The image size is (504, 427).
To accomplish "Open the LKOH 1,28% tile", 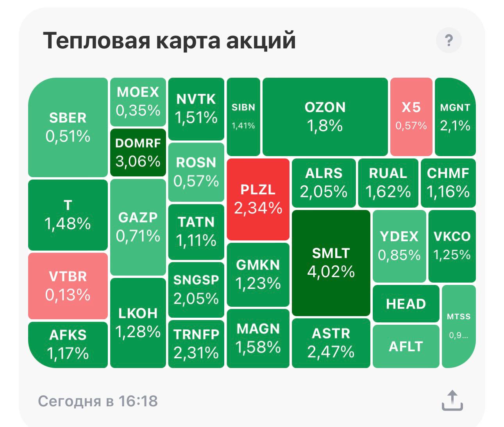I will pyautogui.click(x=138, y=323).
